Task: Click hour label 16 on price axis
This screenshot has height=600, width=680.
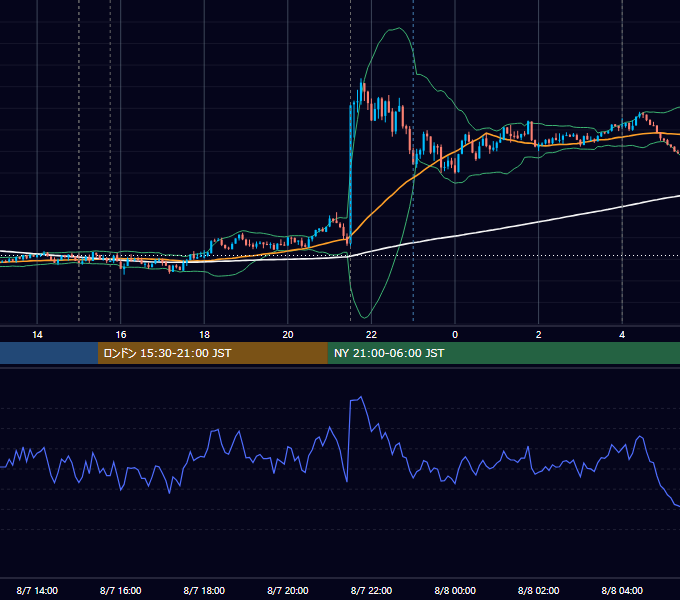Action: point(121,335)
